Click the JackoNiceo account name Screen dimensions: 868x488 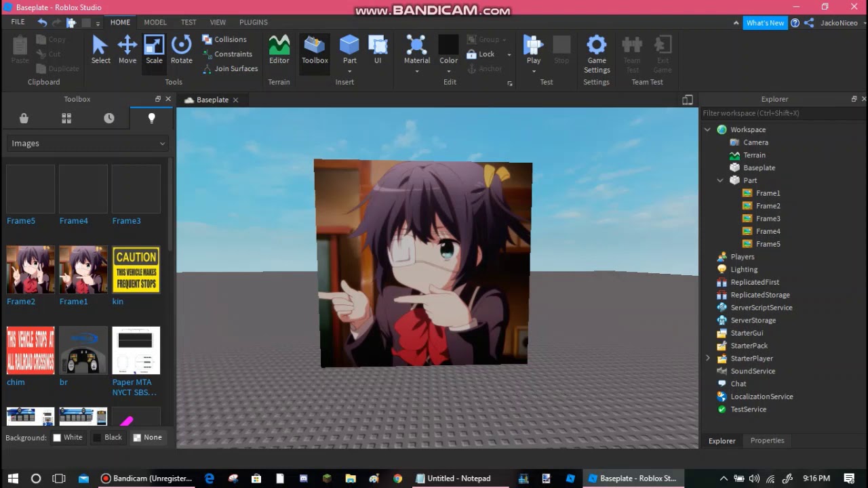point(839,23)
